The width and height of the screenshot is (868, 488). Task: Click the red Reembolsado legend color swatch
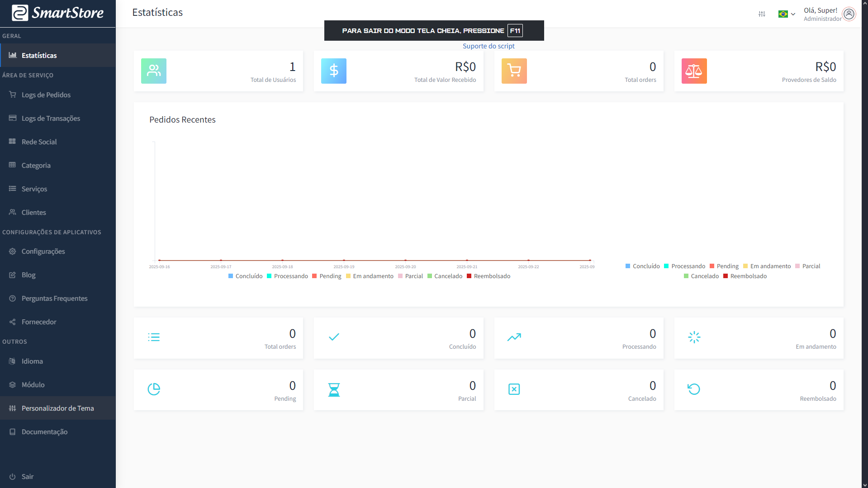click(469, 276)
